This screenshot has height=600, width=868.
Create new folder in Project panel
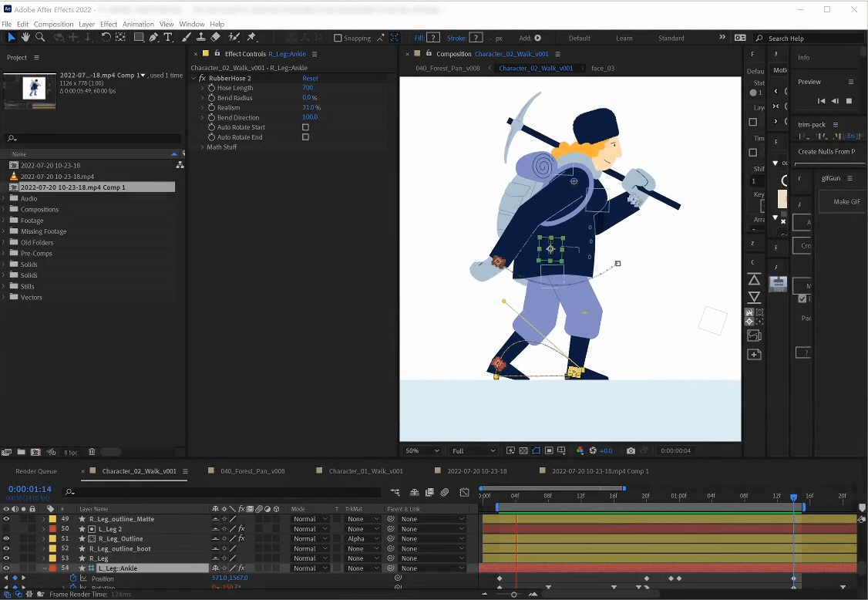21,452
